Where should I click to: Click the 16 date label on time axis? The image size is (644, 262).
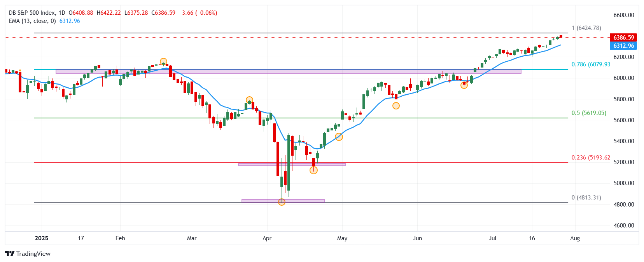coord(532,238)
